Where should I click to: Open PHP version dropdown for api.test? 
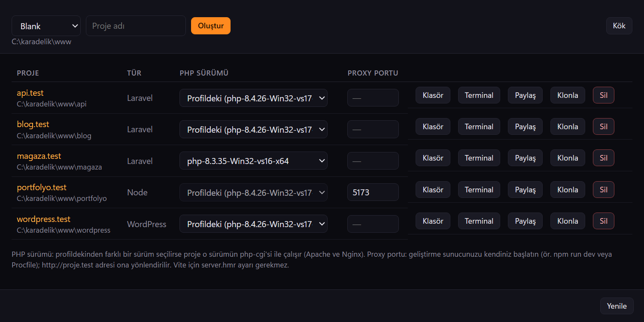click(253, 98)
